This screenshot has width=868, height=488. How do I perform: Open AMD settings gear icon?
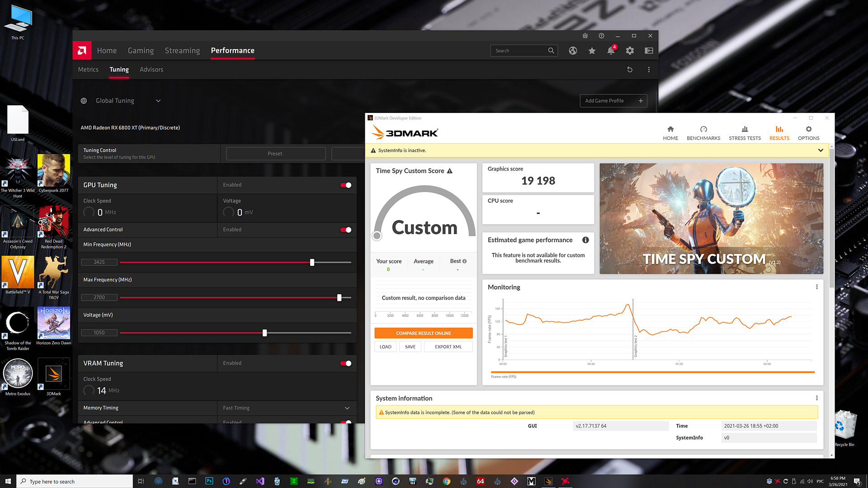(630, 51)
